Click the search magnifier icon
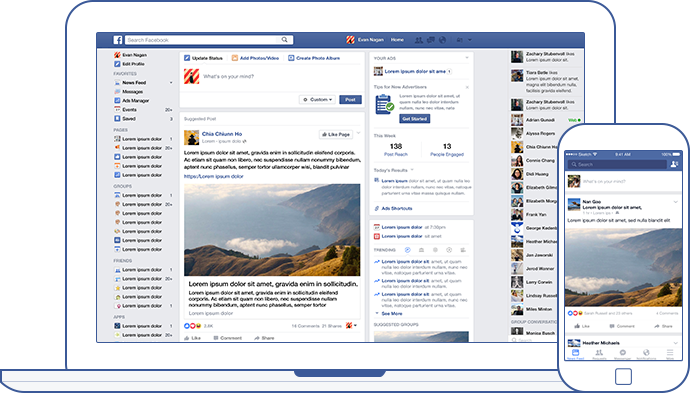690x393 pixels. point(285,40)
